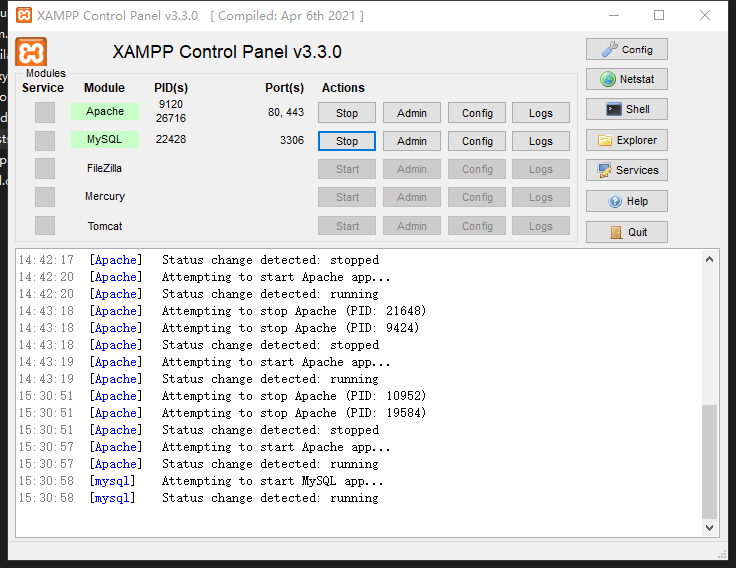Stop the Apache module
Viewport: 736px width, 568px height.
[x=347, y=113]
